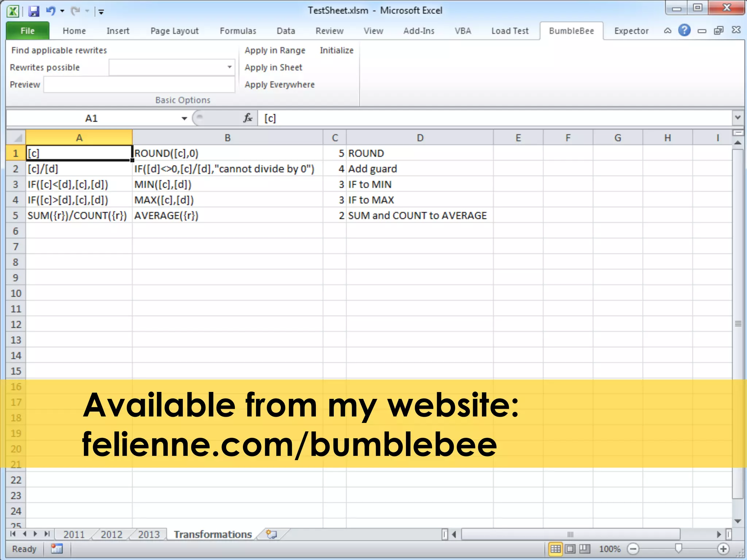Screen dimensions: 747x560
Task: Switch to the Insert ribbon tab
Action: pos(118,31)
